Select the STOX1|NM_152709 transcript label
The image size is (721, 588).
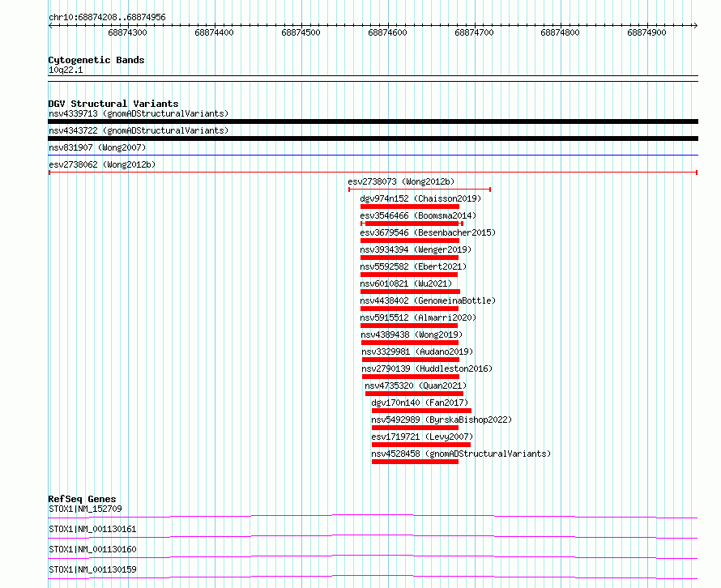[x=85, y=509]
